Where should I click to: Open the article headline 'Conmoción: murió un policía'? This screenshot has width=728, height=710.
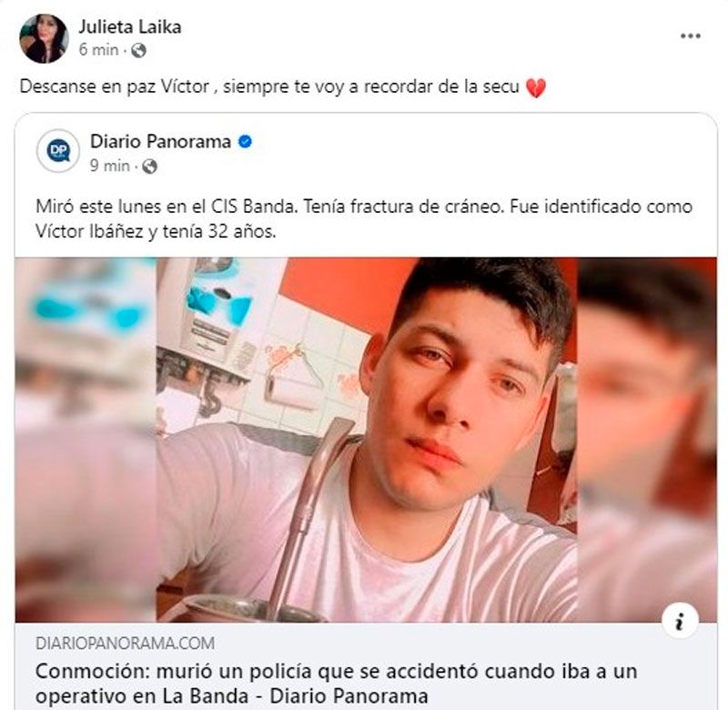click(336, 684)
